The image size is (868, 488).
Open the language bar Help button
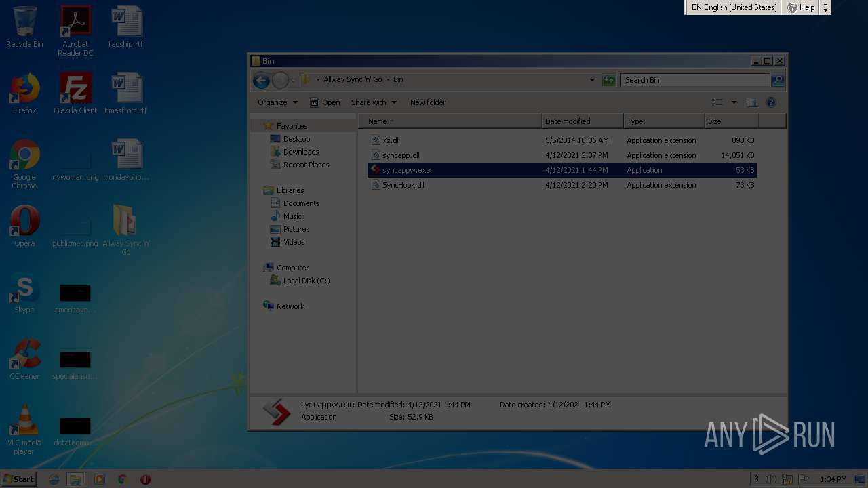(801, 7)
